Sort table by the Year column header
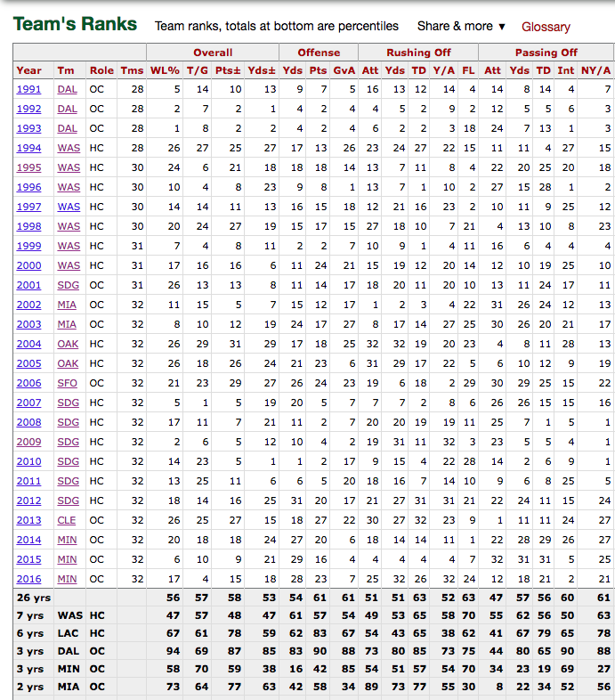This screenshot has height=700, width=615. (28, 70)
